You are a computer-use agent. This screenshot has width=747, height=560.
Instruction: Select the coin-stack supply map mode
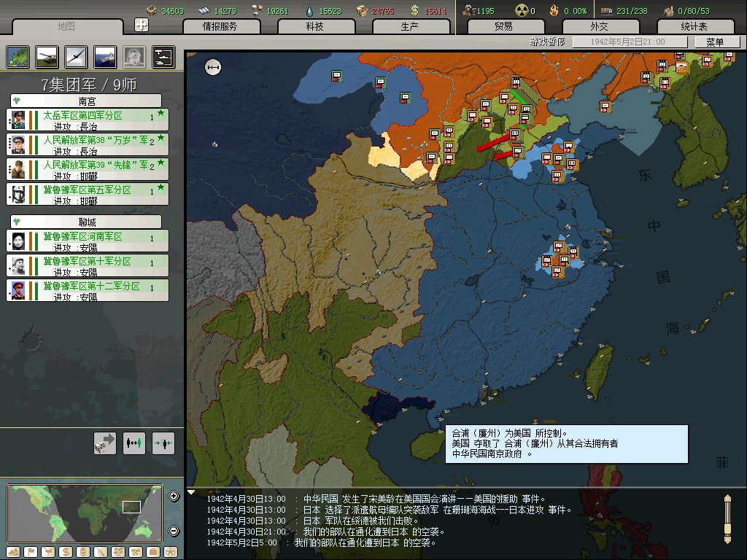[83, 552]
